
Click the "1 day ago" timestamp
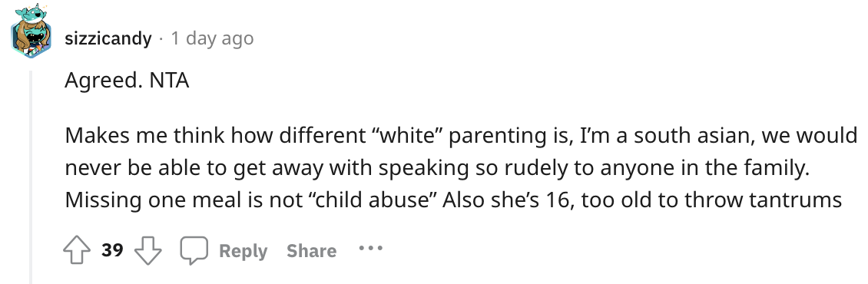(212, 38)
